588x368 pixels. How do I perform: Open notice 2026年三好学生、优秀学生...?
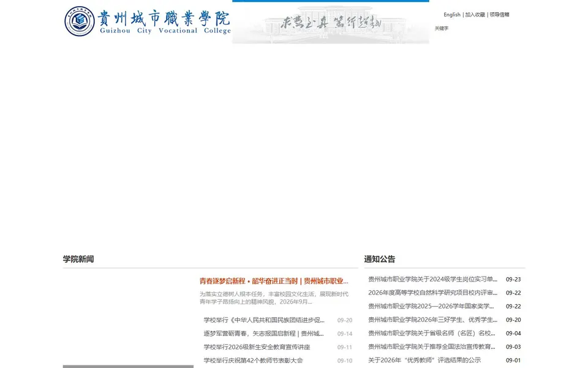tap(433, 320)
